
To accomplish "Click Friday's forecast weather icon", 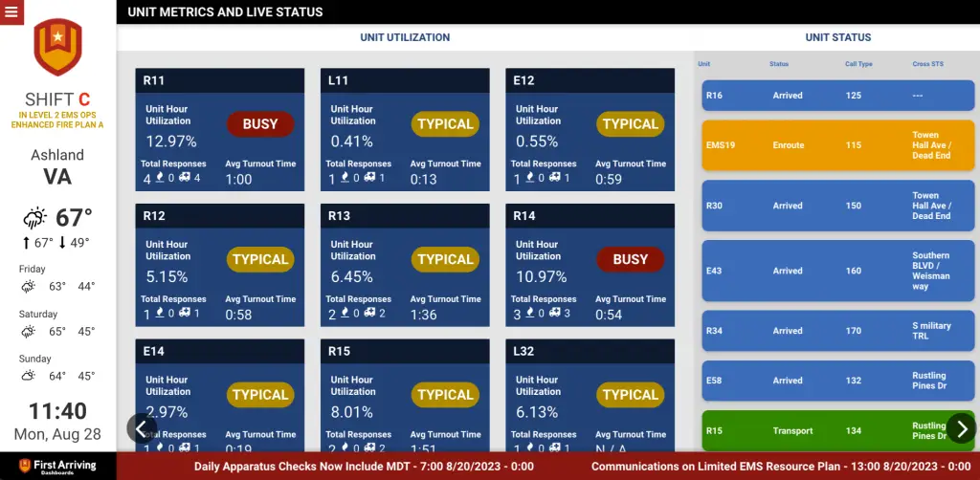I will 29,287.
